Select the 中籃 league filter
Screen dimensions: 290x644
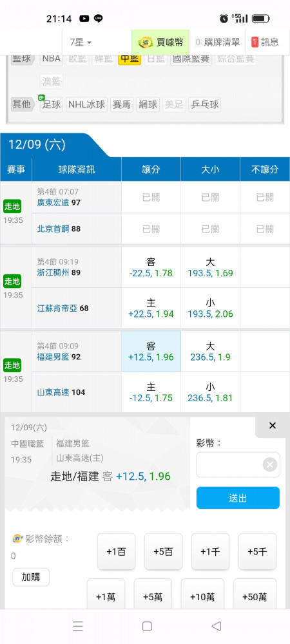click(130, 59)
